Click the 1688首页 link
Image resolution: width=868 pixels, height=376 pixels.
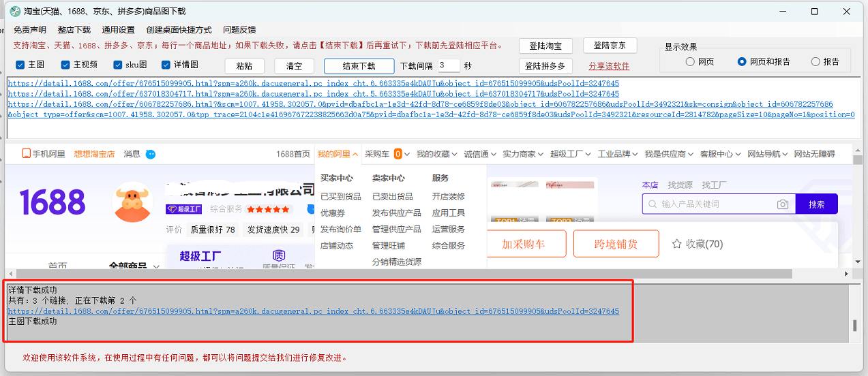293,154
